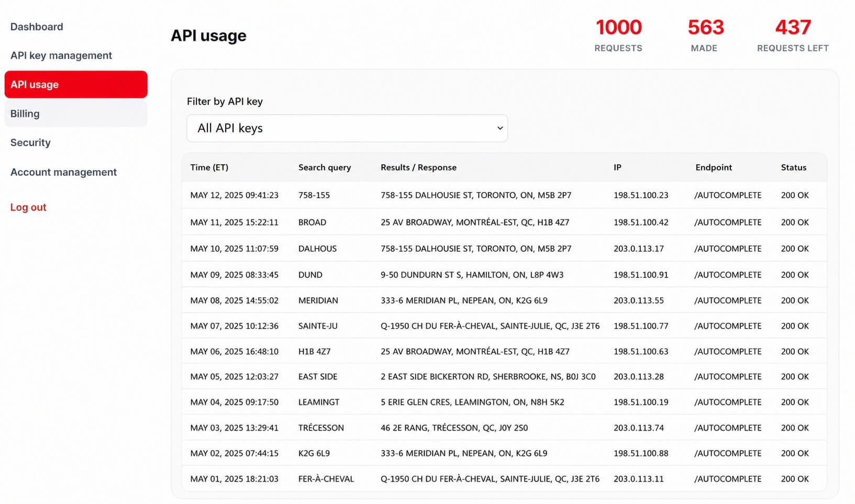The height and width of the screenshot is (504, 855).
Task: Click the Time (ET) column header
Action: 209,167
